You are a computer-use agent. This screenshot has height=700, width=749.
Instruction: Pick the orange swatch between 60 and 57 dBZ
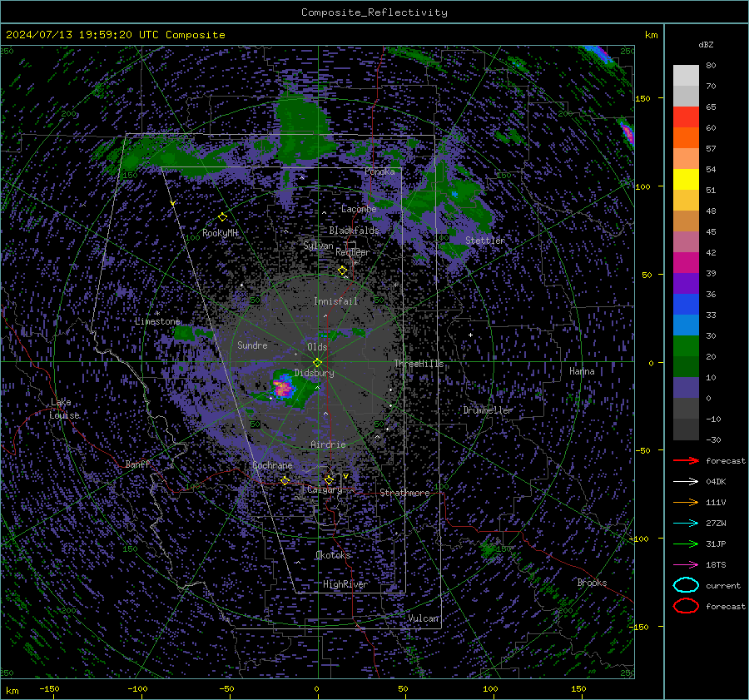[x=686, y=137]
